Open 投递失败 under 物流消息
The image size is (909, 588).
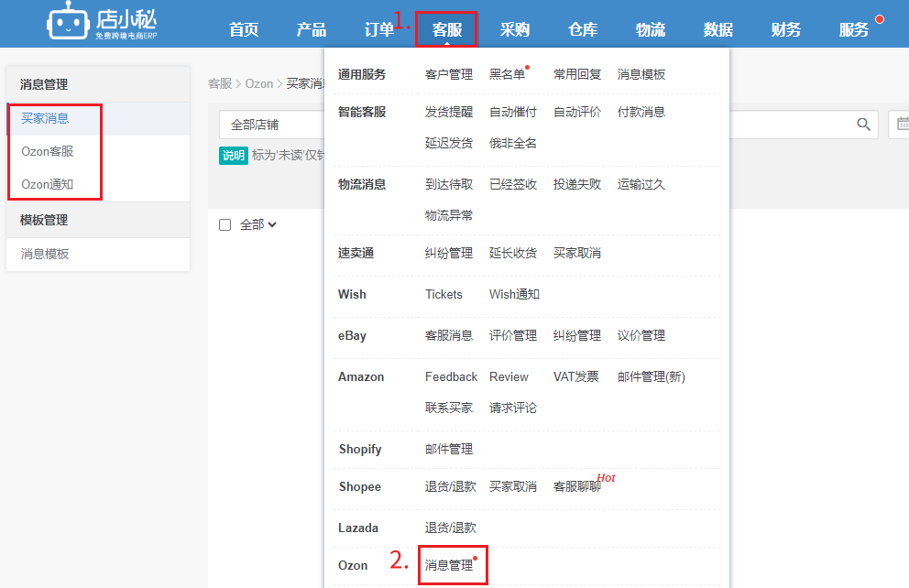(x=577, y=185)
